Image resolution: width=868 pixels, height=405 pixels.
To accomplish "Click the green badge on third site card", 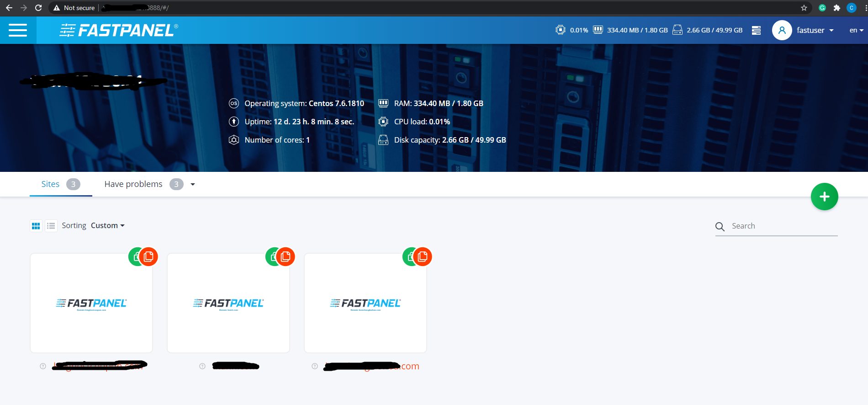I will pyautogui.click(x=408, y=257).
